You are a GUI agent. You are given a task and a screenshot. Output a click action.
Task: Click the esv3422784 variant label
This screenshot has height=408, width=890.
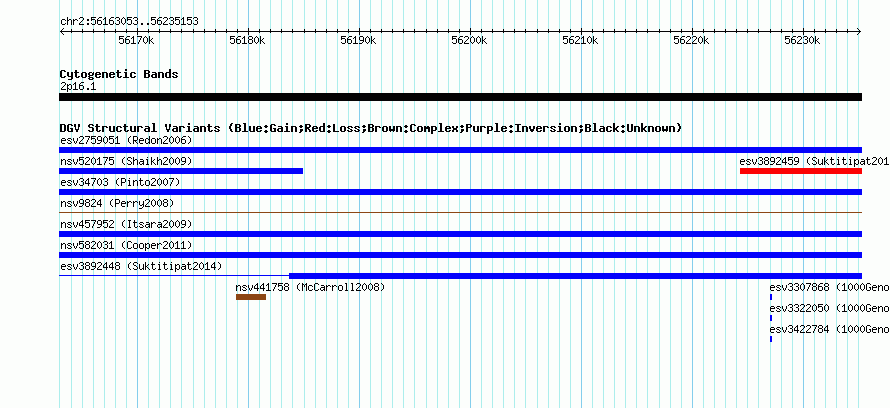coord(829,329)
